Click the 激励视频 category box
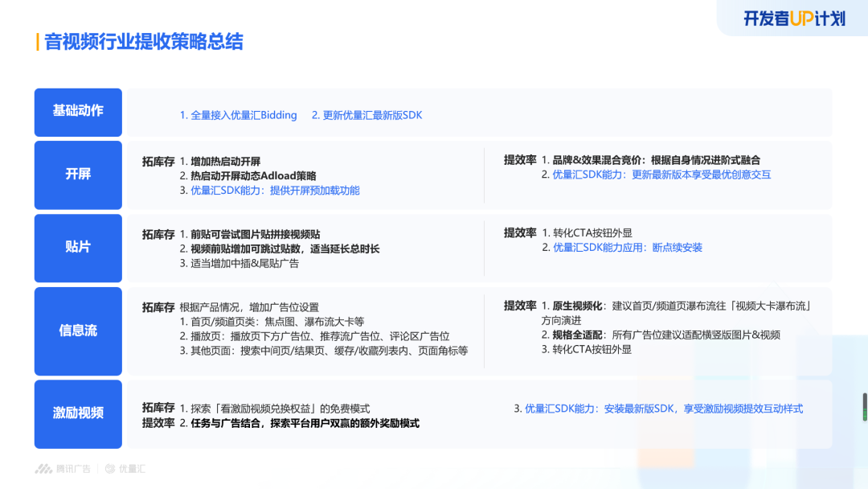Viewport: 868px width, 489px height. tap(78, 414)
